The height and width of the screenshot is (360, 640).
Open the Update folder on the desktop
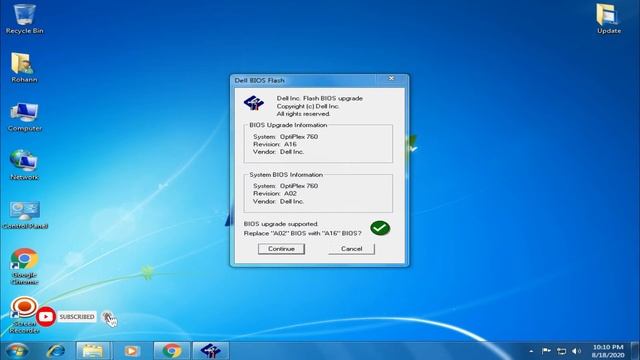click(x=608, y=18)
